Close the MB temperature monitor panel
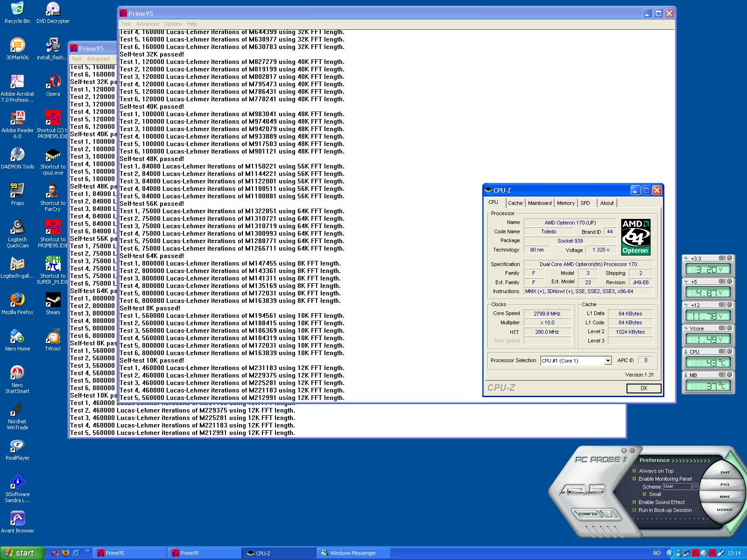The image size is (747, 560). click(729, 375)
